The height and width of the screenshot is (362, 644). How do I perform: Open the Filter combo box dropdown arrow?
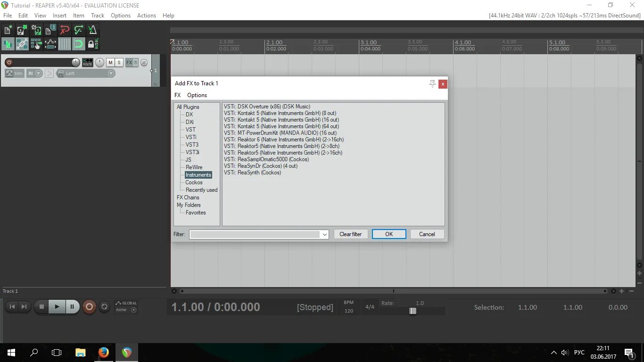(324, 234)
